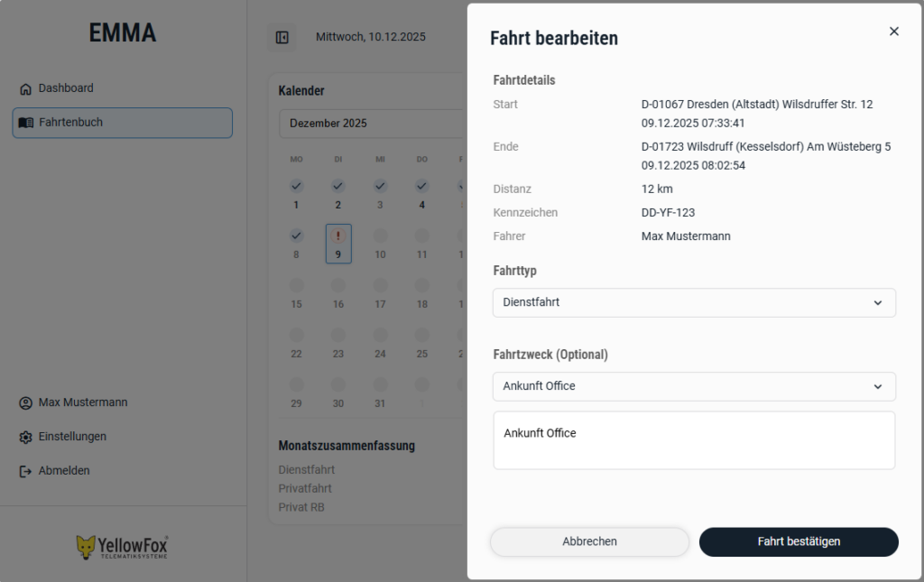Expand the Fahrtzweck Ankunft Office dropdown
924x582 pixels.
click(694, 386)
